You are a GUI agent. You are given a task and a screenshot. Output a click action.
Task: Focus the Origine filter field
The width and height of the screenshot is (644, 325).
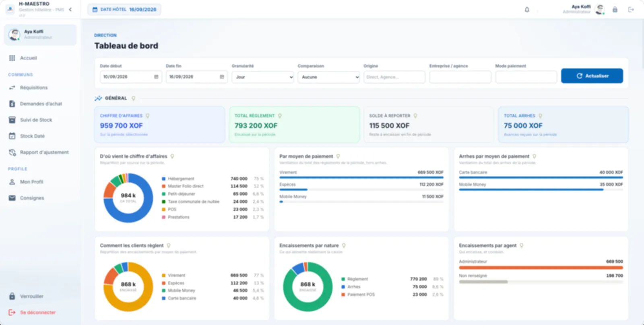394,77
